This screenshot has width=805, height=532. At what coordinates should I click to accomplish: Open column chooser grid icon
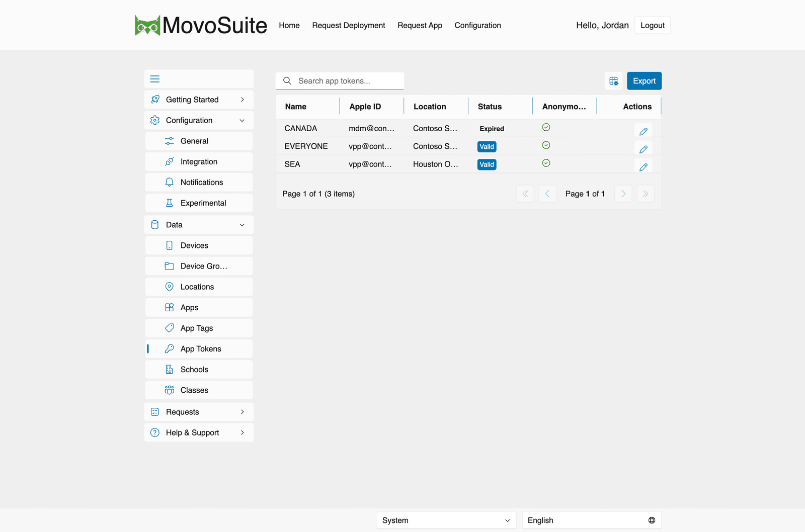click(x=613, y=81)
